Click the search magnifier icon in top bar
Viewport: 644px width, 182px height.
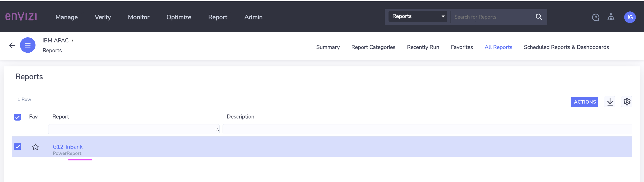click(539, 17)
